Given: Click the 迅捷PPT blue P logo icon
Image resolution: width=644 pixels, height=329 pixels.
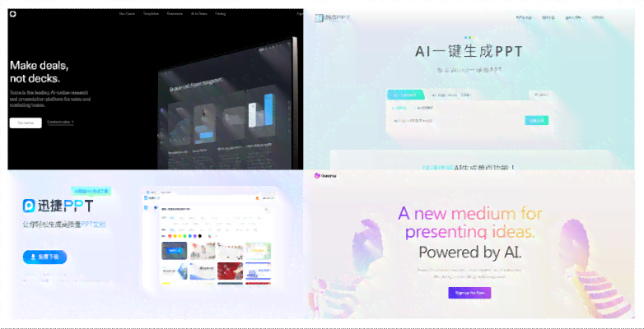Looking at the screenshot, I should [x=29, y=206].
